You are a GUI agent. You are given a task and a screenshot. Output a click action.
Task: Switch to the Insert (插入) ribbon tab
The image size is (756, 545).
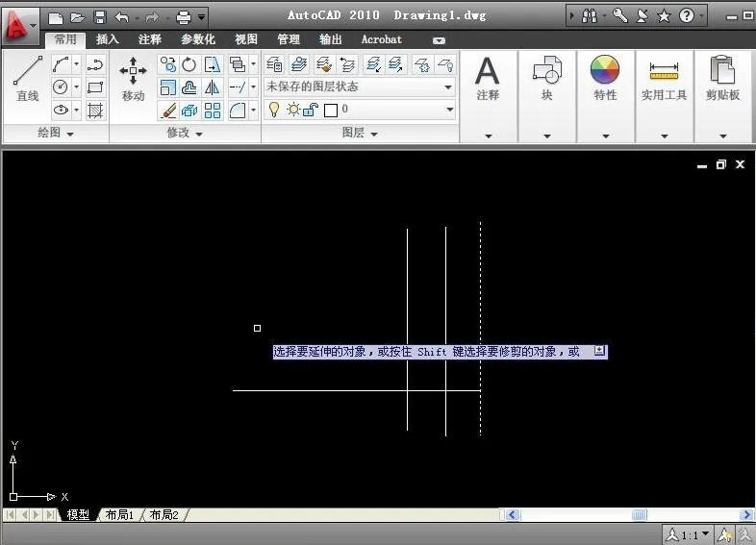point(108,39)
